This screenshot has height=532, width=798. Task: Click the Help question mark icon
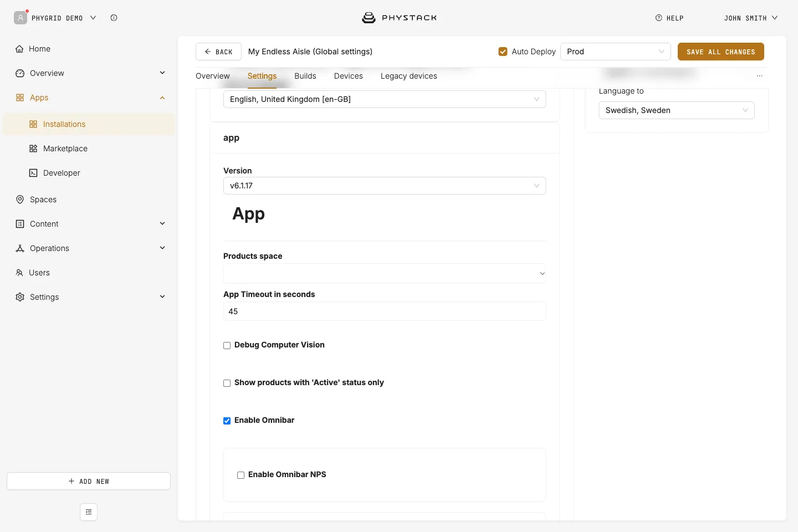659,18
